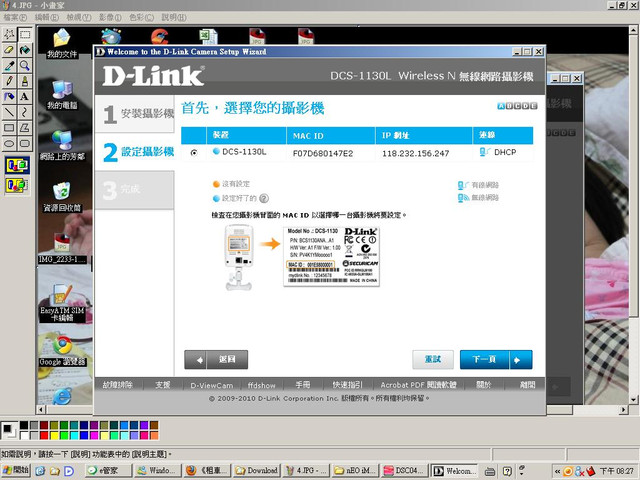This screenshot has height=480, width=640.
Task: Open the 檢視(V) menu
Action: coord(79,17)
